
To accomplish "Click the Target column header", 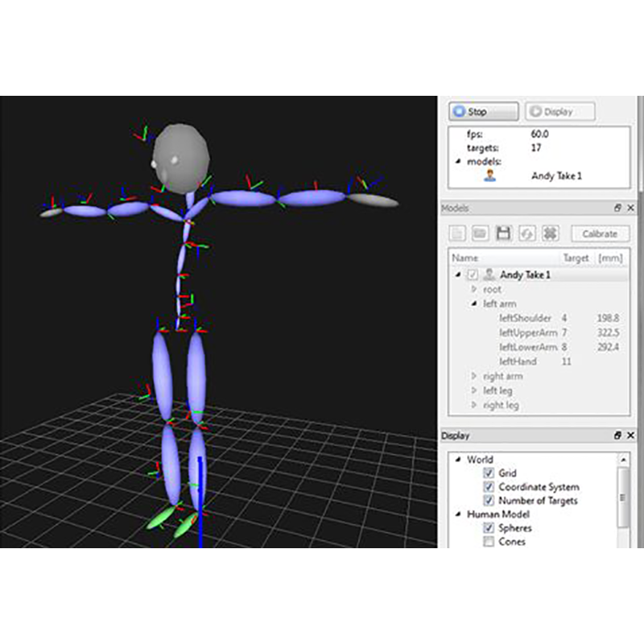I will (576, 258).
